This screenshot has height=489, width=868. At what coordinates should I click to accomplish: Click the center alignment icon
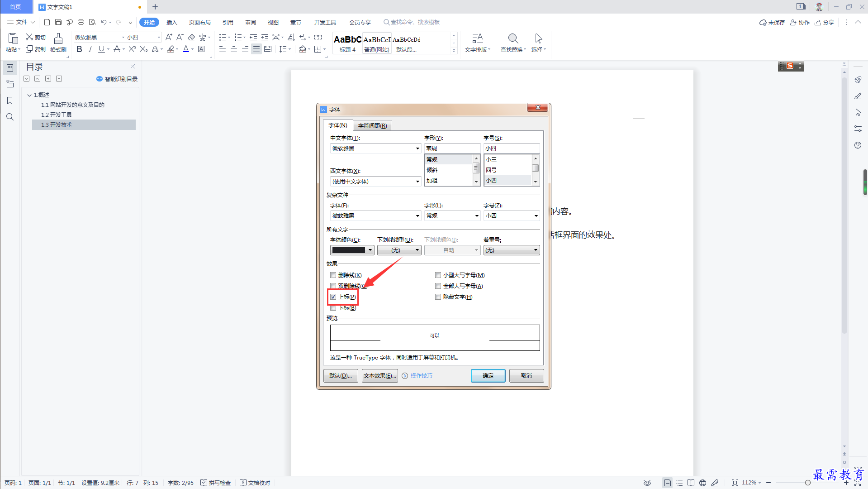(233, 49)
